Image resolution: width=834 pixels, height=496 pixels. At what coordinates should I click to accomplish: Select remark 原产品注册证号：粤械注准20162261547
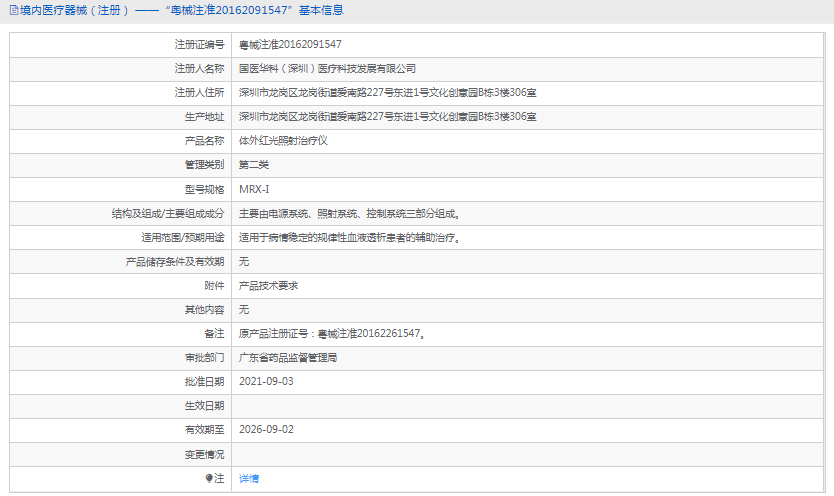click(329, 333)
